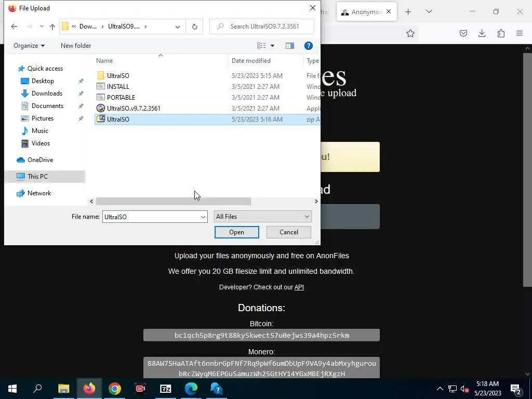Open the view options dropdown arrow

[272, 46]
